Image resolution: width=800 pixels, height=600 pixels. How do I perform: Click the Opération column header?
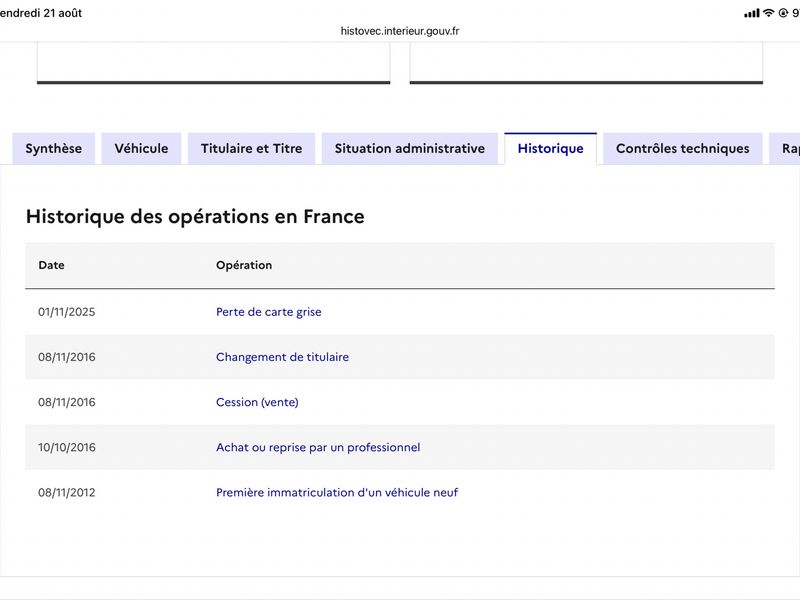tap(244, 265)
